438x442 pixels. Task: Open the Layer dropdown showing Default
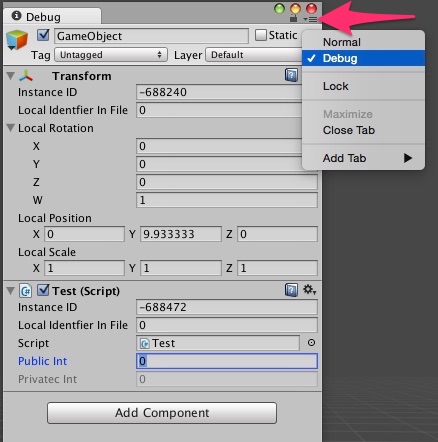(x=254, y=55)
